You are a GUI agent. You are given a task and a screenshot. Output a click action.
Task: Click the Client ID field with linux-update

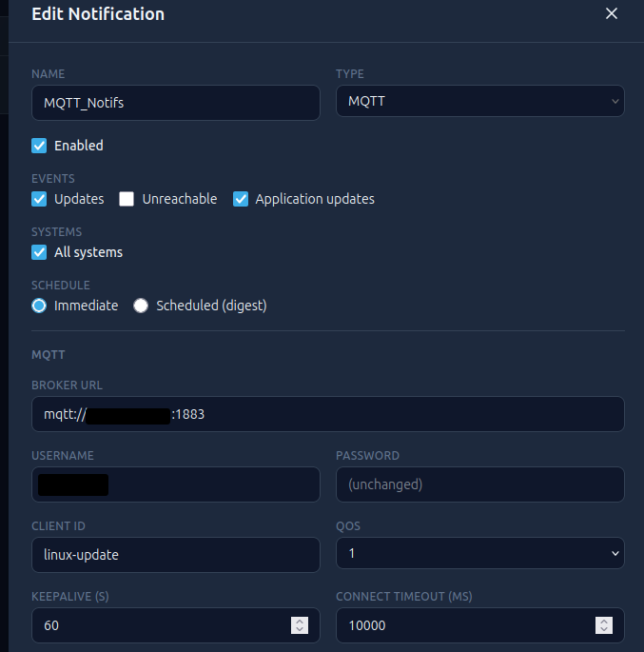(176, 555)
